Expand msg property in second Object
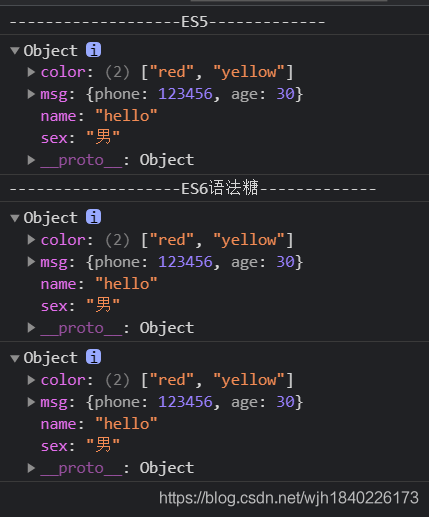 31,262
